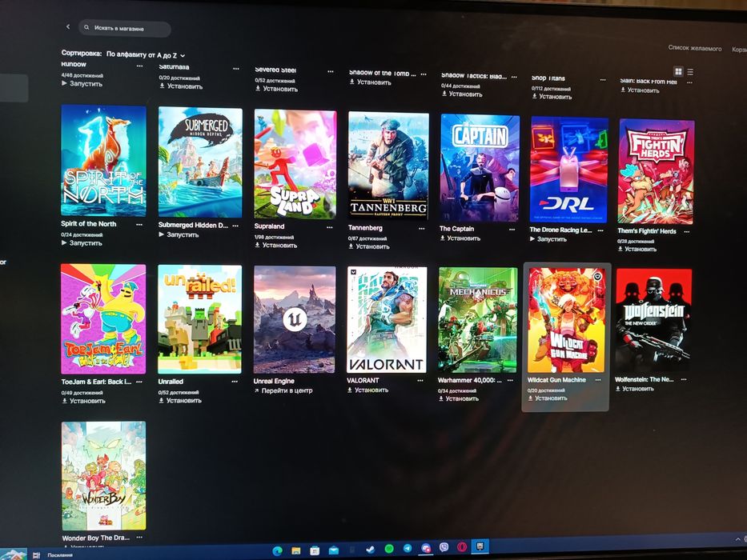This screenshot has width=747, height=560.
Task: Open Submerged Hidden Depths cover art
Action: pyautogui.click(x=200, y=162)
